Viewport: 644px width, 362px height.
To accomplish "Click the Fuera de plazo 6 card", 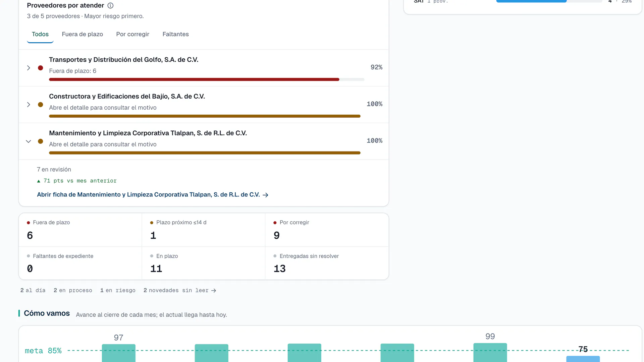I will coord(80,230).
